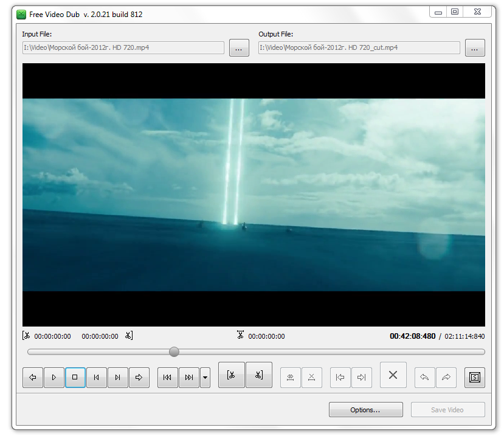Delete selection with the X button
Image resolution: width=504 pixels, height=436 pixels.
pyautogui.click(x=393, y=375)
